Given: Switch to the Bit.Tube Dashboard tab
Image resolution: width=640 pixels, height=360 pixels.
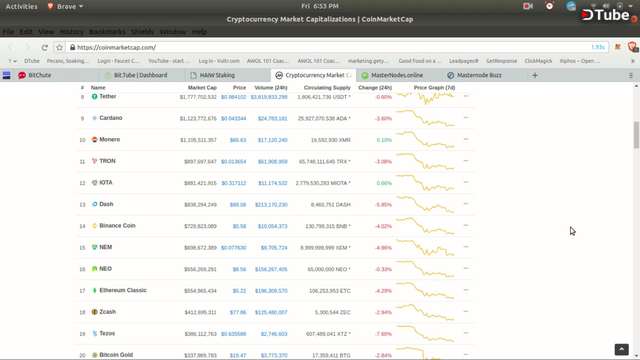Looking at the screenshot, I should [x=141, y=75].
